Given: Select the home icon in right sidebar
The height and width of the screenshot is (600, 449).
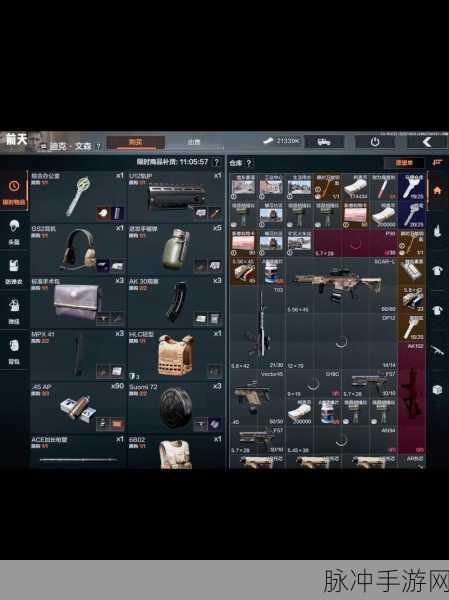Looking at the screenshot, I should tap(437, 191).
